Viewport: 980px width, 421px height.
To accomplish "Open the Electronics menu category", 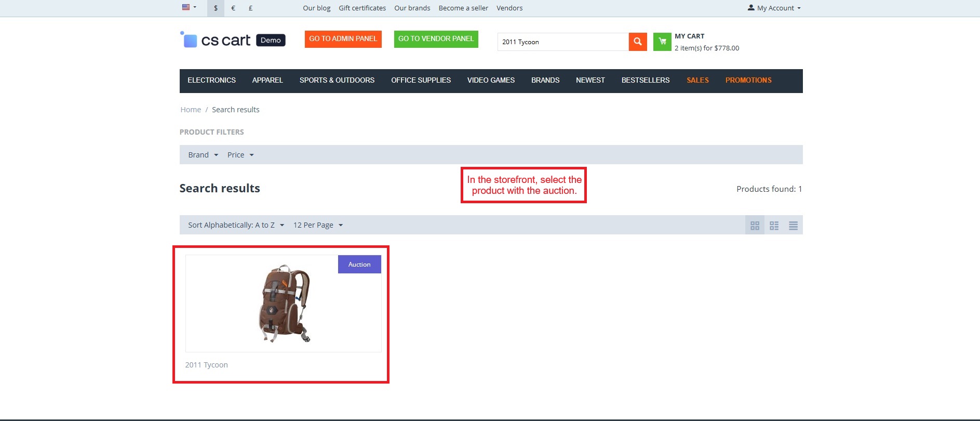I will pyautogui.click(x=211, y=81).
